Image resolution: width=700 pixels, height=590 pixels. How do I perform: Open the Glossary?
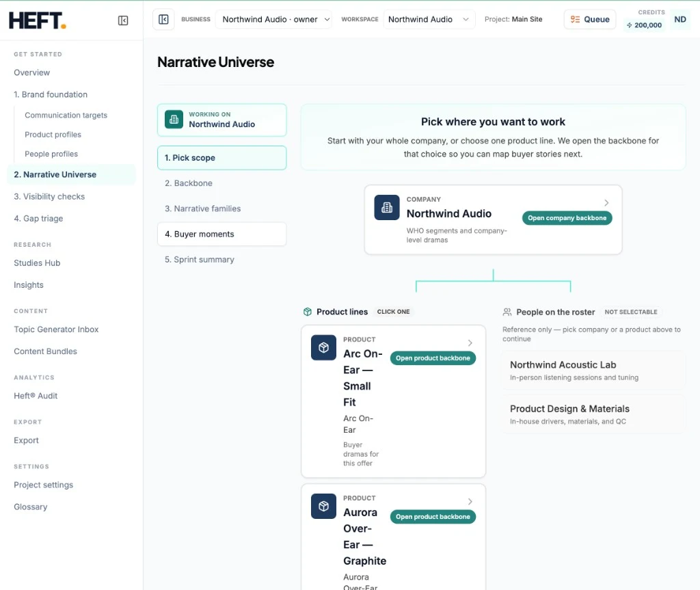(x=30, y=507)
